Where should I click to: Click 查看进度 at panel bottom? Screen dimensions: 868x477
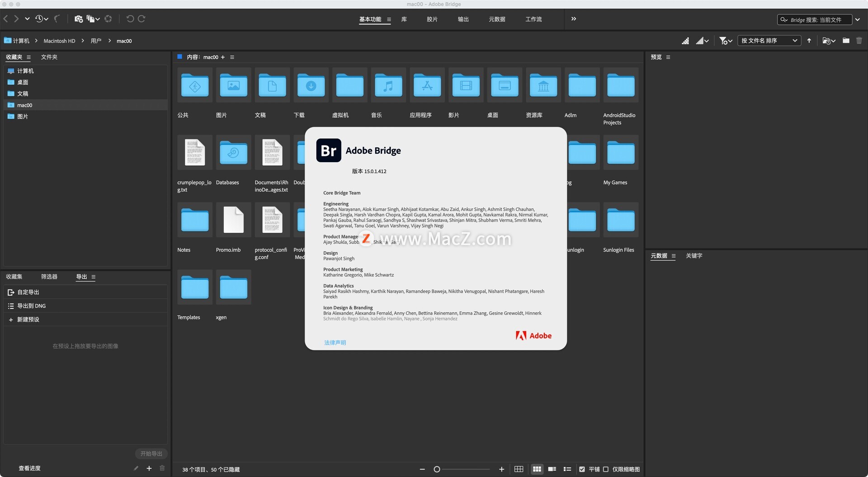coord(29,468)
